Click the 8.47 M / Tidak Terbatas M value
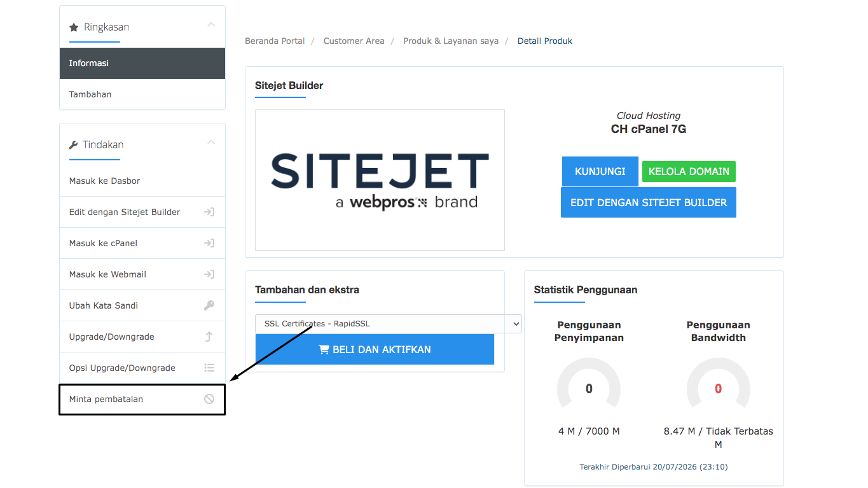868x488 pixels. click(719, 437)
